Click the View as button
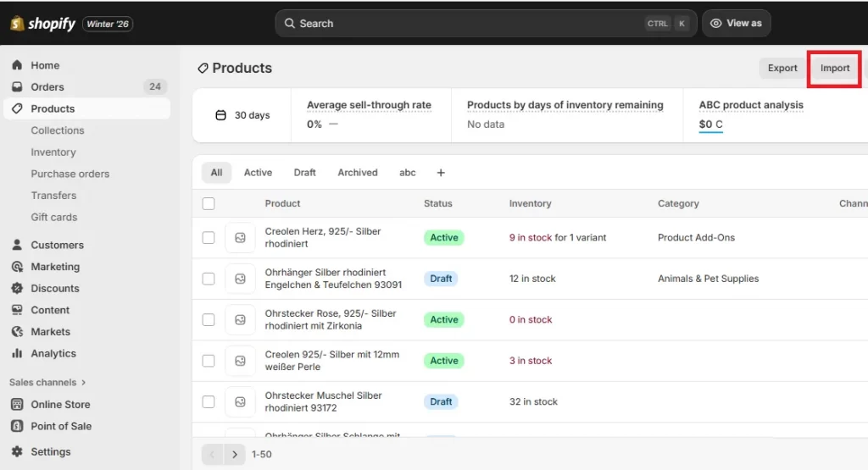This screenshot has height=470, width=868. coord(737,23)
